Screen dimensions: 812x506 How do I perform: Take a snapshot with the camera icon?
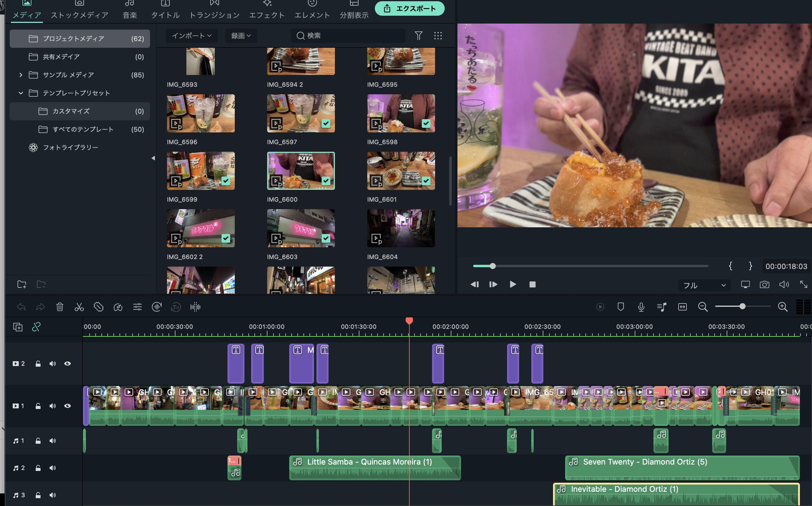pos(764,285)
